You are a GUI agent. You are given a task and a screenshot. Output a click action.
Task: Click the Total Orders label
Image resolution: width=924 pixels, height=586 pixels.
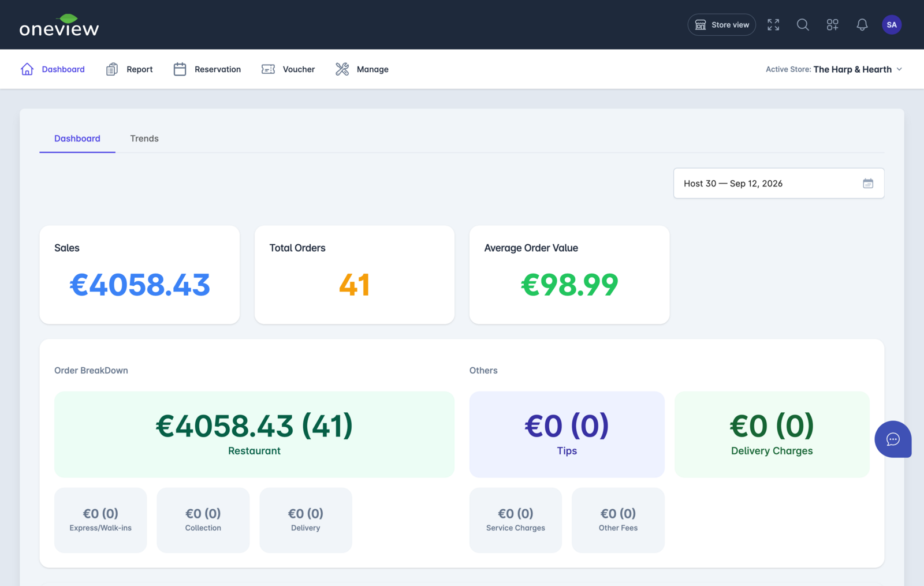(297, 248)
